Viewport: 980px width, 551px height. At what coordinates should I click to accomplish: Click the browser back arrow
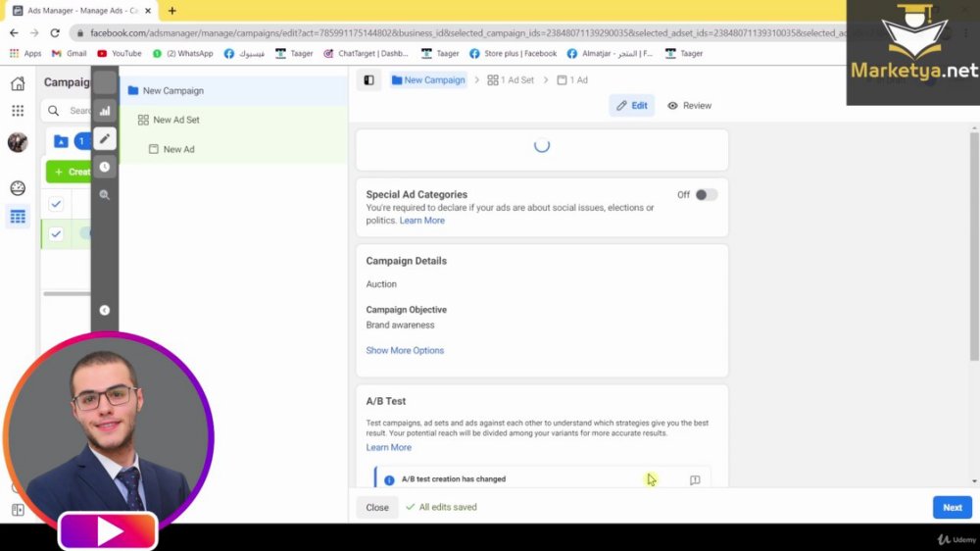[14, 32]
